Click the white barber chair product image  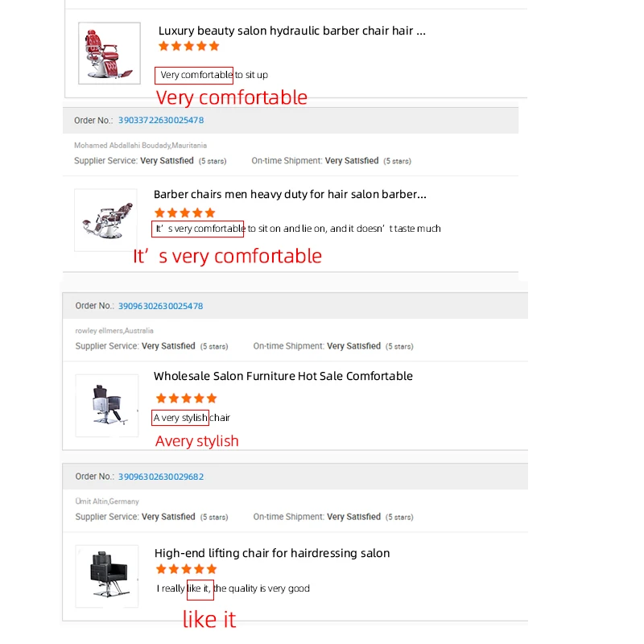104,221
